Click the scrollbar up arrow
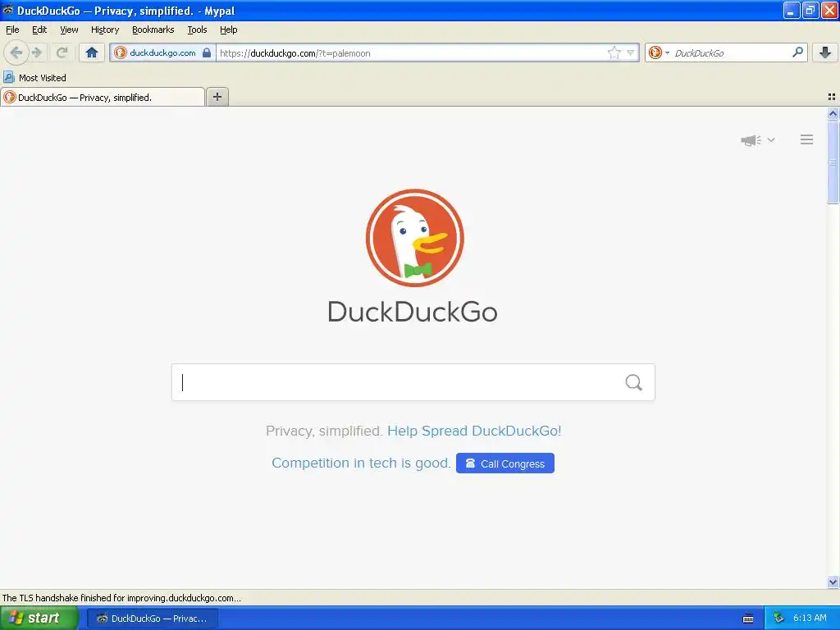 pyautogui.click(x=833, y=113)
